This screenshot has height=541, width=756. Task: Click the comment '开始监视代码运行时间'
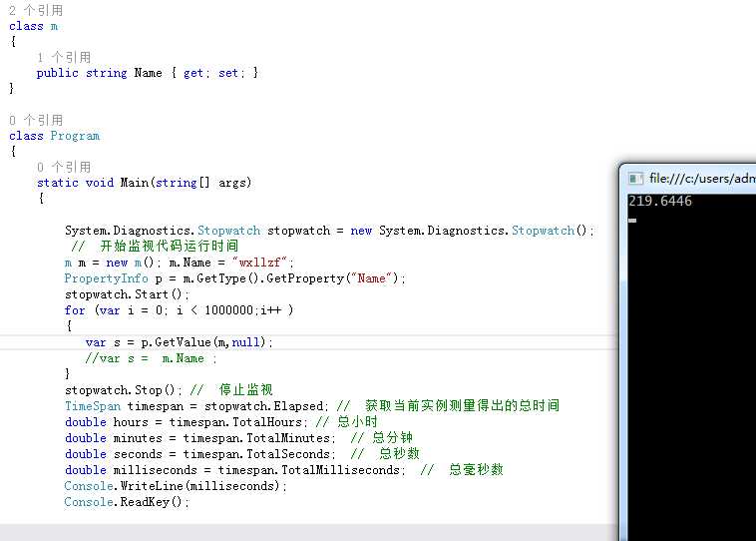pyautogui.click(x=170, y=247)
